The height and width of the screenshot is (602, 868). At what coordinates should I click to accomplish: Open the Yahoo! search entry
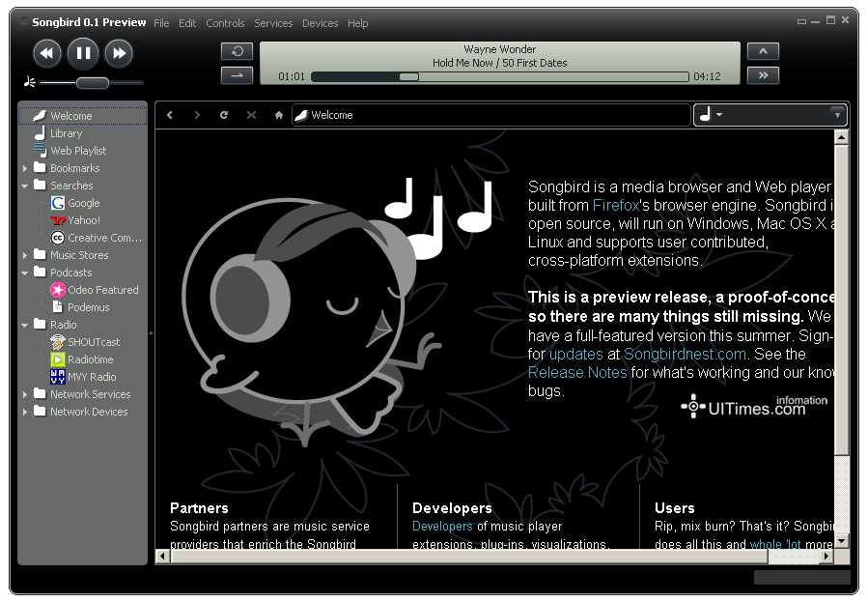click(75, 220)
